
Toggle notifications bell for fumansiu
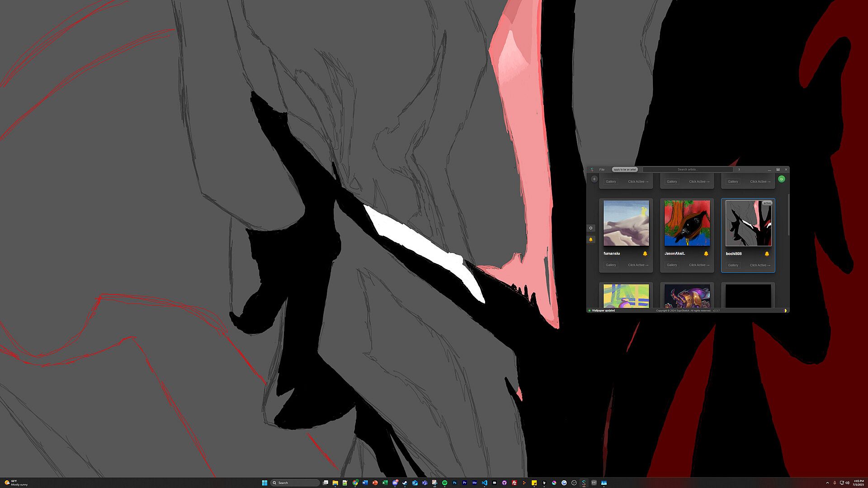click(645, 254)
